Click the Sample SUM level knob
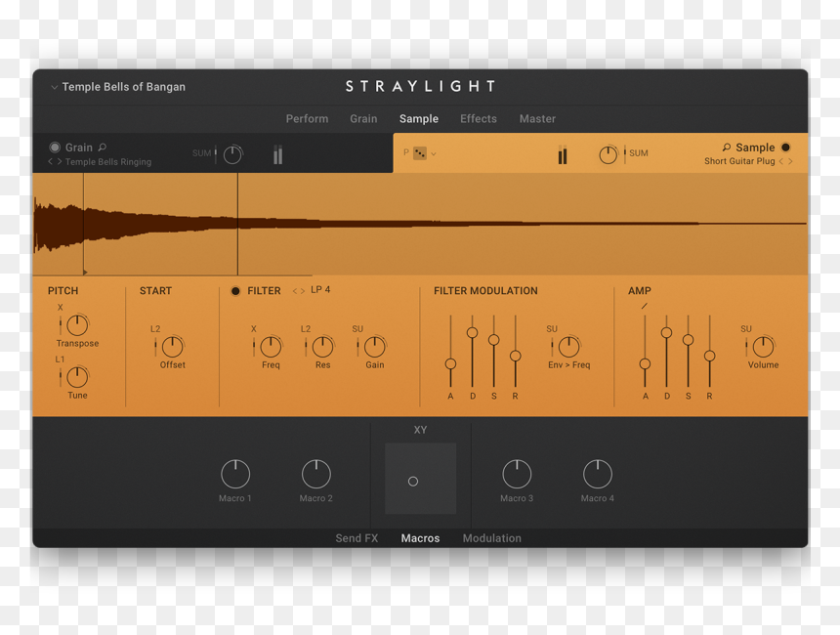The image size is (840, 635). 609,155
